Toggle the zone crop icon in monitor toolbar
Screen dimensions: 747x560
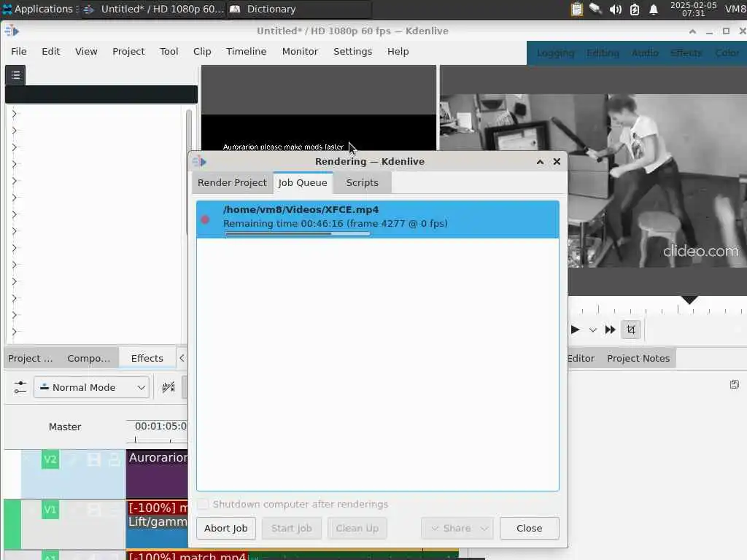631,330
